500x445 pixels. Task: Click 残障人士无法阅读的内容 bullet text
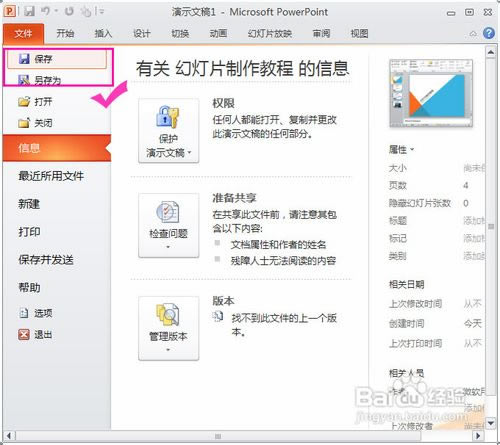[x=283, y=260]
